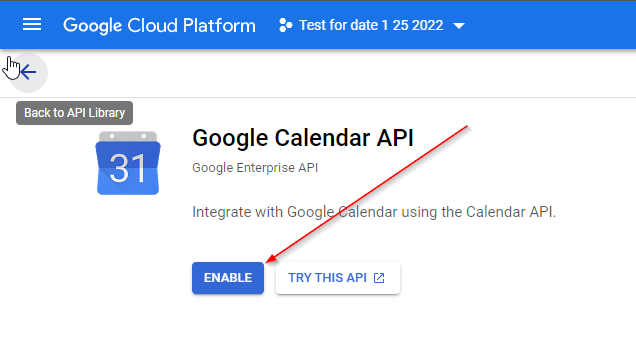The width and height of the screenshot is (636, 364).
Task: Click the Google Calendar 31 logo
Action: pyautogui.click(x=128, y=163)
